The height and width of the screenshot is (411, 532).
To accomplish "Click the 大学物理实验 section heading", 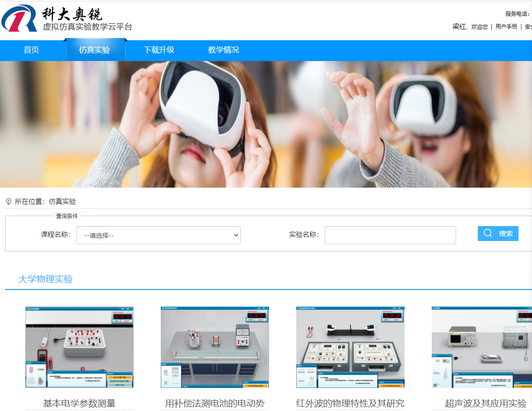I will click(45, 279).
